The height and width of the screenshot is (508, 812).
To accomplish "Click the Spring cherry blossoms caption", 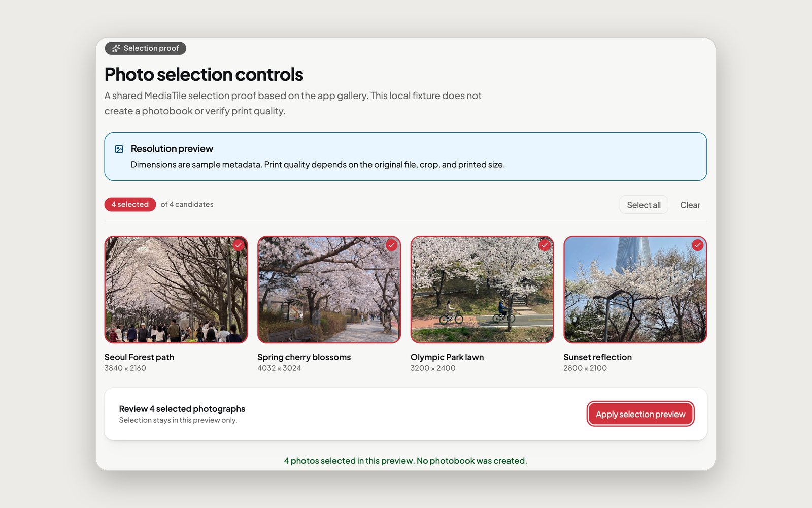I will point(304,357).
